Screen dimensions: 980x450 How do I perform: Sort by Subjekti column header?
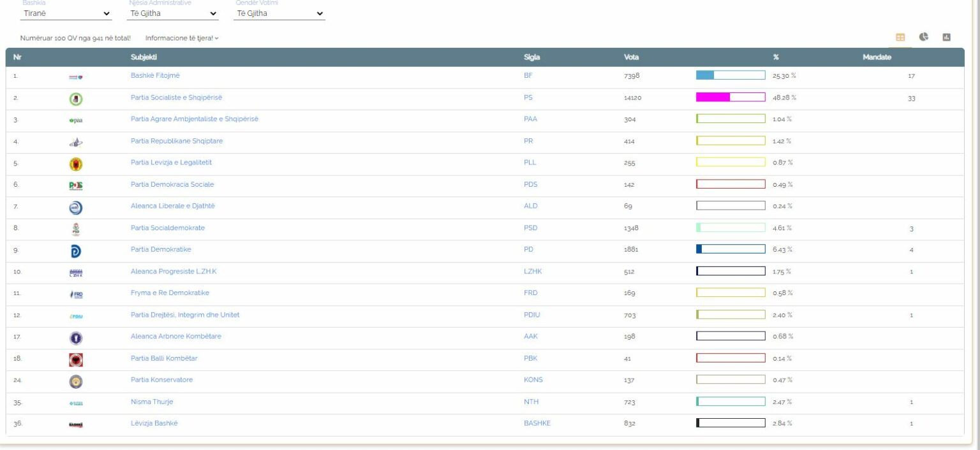(x=144, y=57)
